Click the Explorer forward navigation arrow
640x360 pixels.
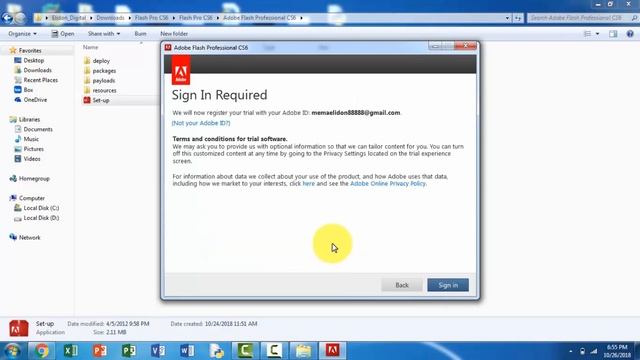20,18
